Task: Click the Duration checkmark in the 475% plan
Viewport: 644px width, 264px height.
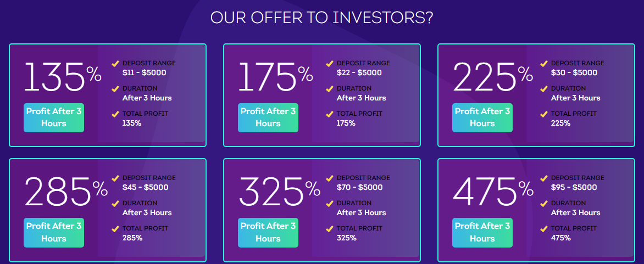Action: tap(544, 203)
